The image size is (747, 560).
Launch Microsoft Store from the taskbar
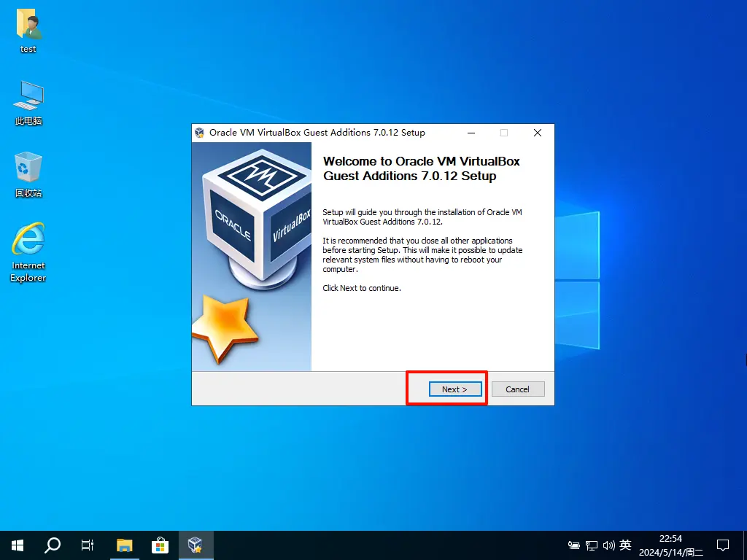(x=160, y=545)
